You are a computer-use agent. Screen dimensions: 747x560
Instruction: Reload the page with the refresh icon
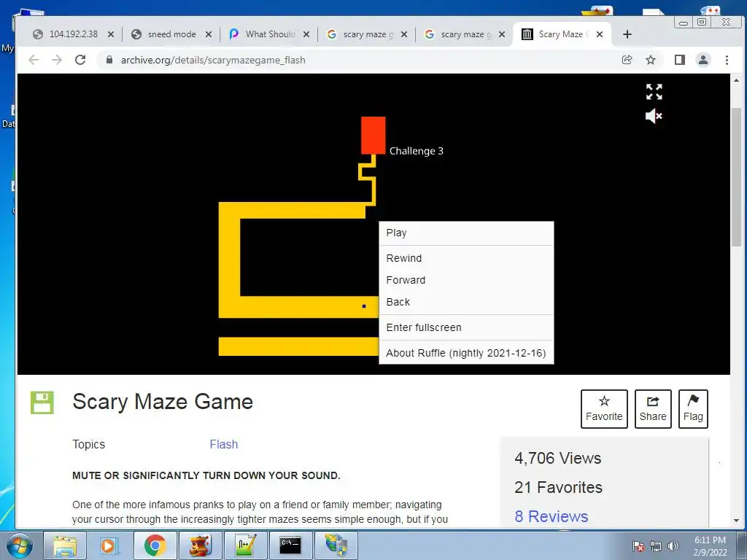point(80,60)
